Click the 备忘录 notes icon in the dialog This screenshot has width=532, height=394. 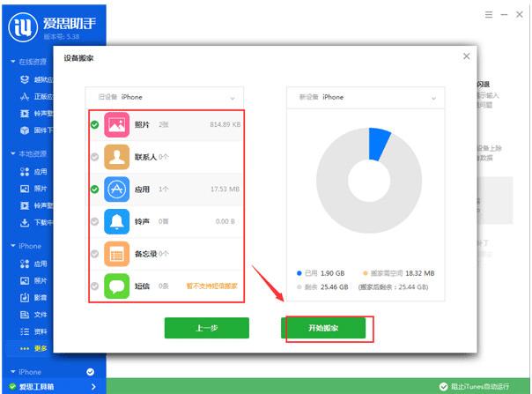(x=116, y=254)
